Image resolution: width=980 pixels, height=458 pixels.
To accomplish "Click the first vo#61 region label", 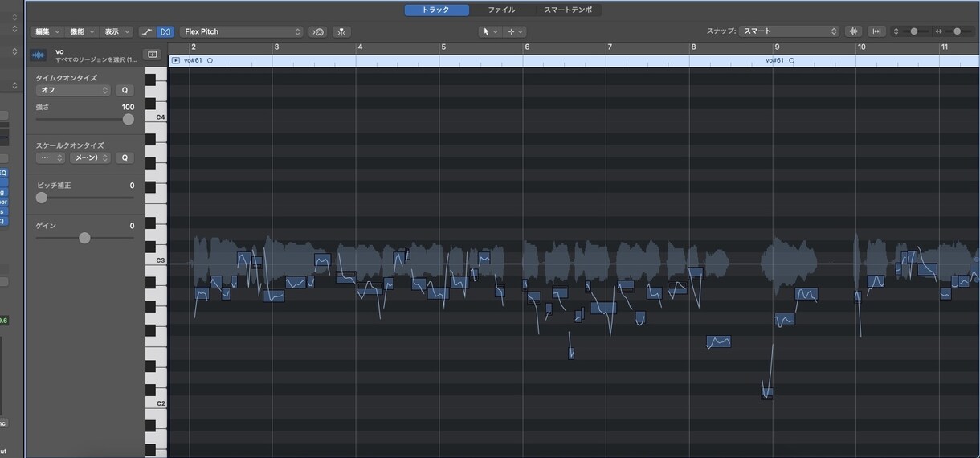I will coord(193,60).
